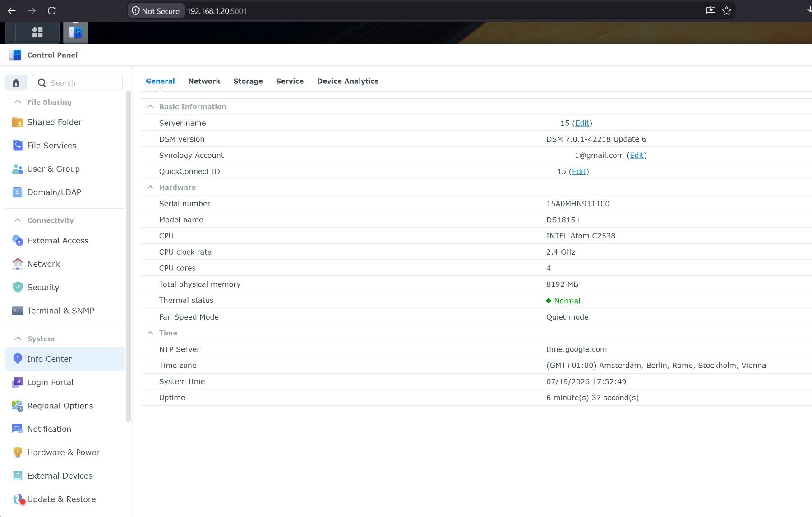
Task: Edit the QuickConnect ID
Action: 579,171
